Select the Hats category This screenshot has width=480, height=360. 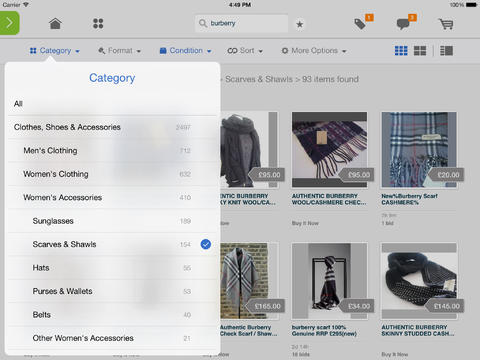click(x=112, y=268)
